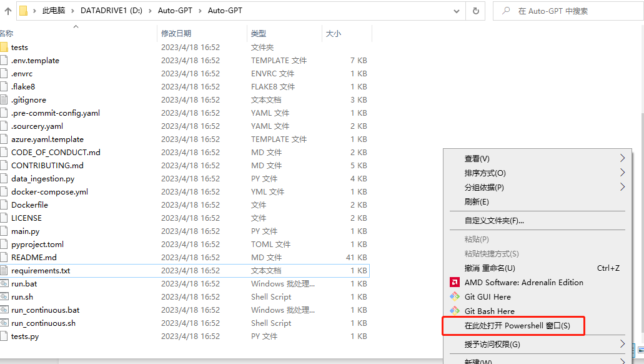Click the Git GUI Here diamond icon
This screenshot has width=644, height=364.
[454, 296]
